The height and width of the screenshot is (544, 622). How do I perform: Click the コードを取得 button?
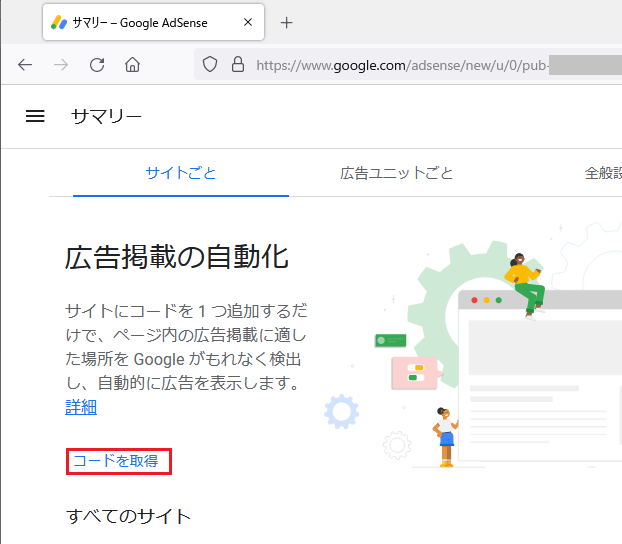pos(118,461)
